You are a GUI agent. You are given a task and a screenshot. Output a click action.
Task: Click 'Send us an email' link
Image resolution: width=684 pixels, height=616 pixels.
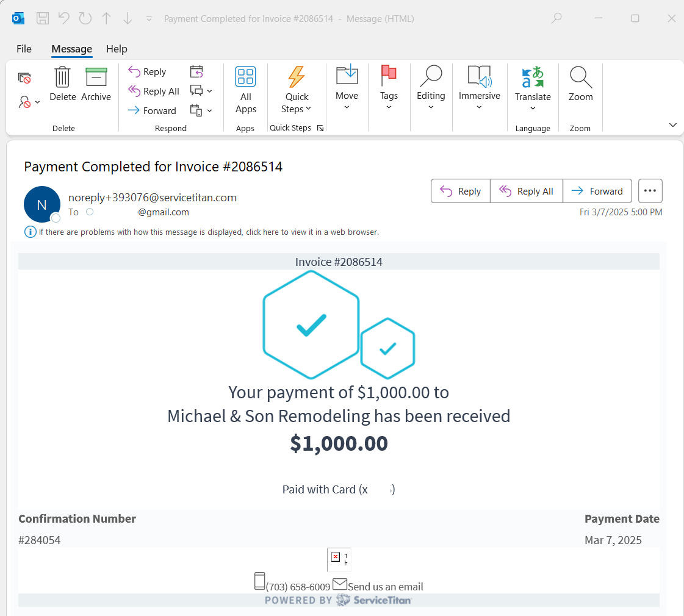point(385,587)
